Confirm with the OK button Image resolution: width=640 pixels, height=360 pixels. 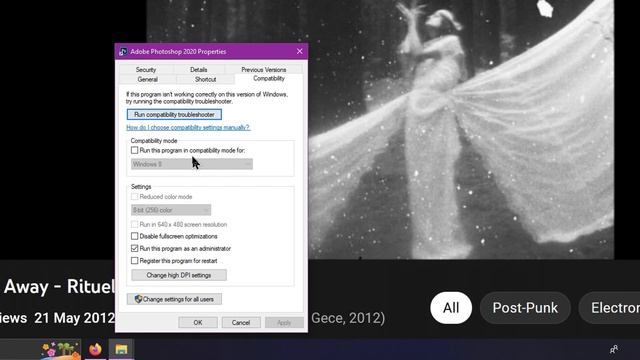pos(198,322)
